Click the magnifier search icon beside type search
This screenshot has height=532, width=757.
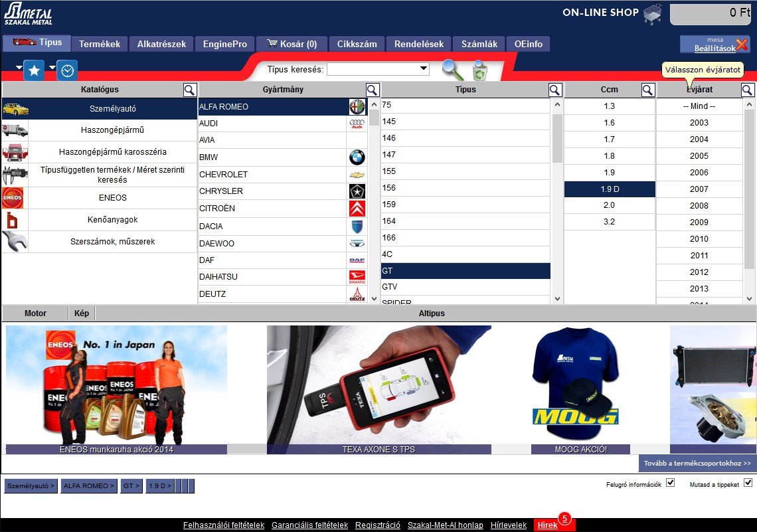tap(452, 70)
